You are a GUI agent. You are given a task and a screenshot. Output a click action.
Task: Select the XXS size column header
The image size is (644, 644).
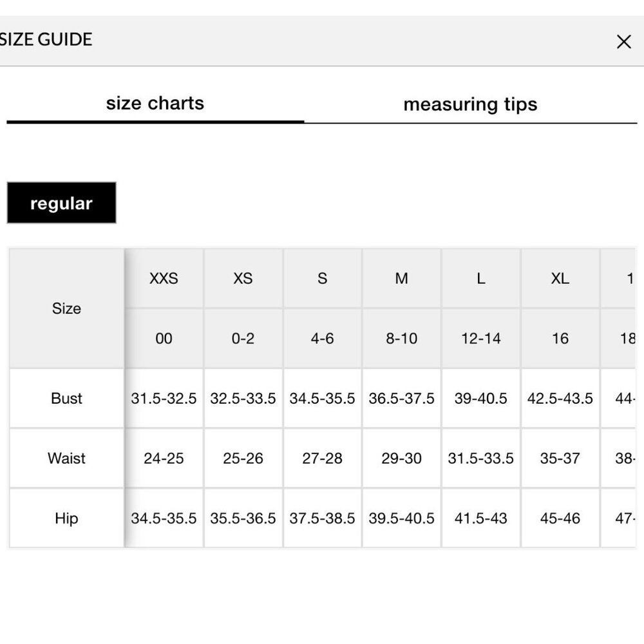(x=164, y=278)
